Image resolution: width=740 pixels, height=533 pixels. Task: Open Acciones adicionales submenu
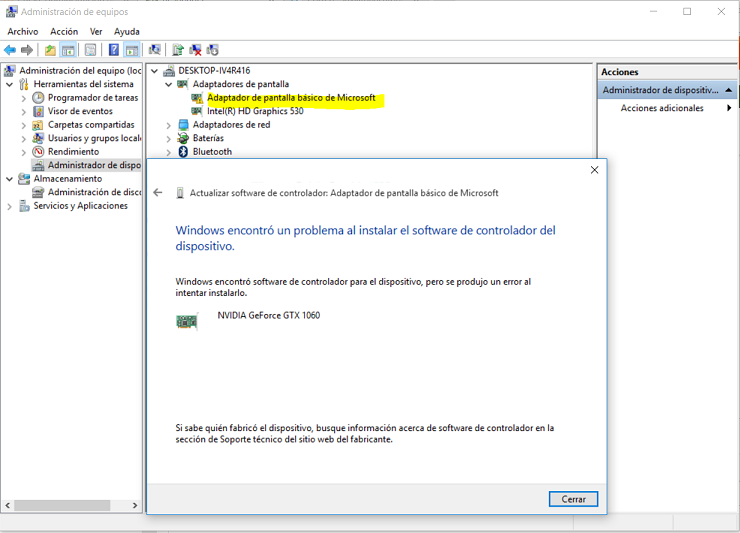click(662, 108)
